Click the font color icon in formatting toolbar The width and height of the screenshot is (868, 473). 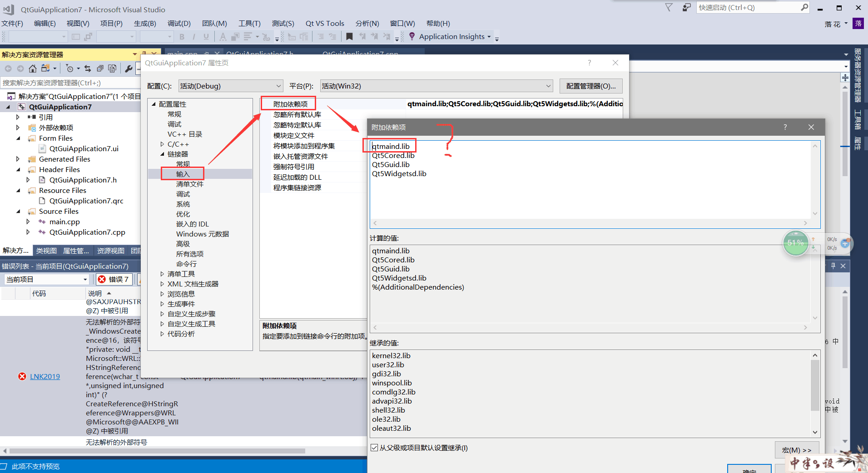pyautogui.click(x=223, y=37)
